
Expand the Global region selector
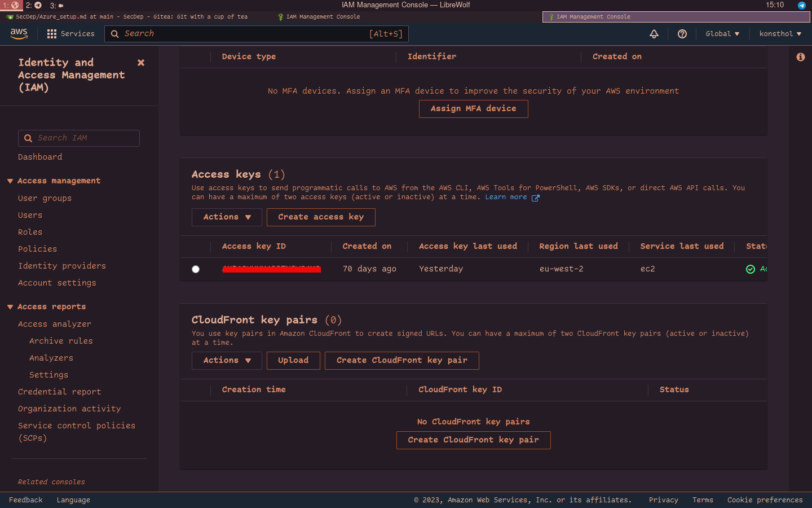[722, 34]
